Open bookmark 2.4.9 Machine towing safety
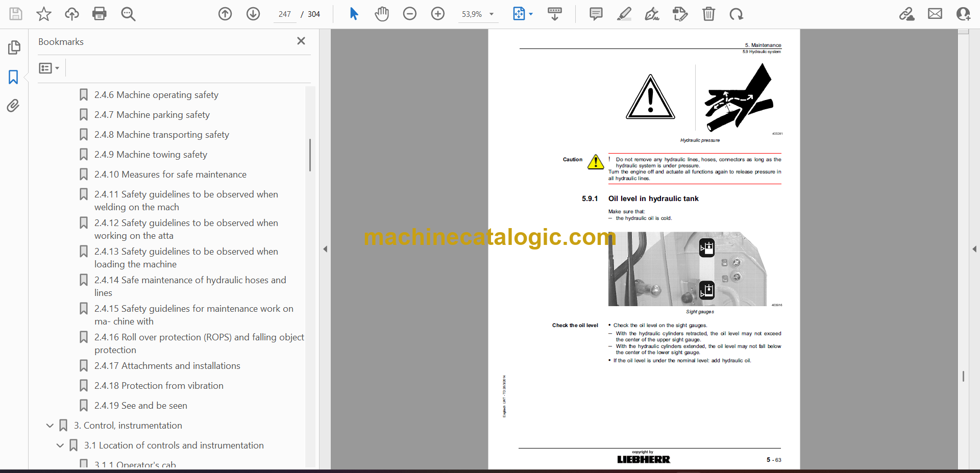 pyautogui.click(x=151, y=155)
